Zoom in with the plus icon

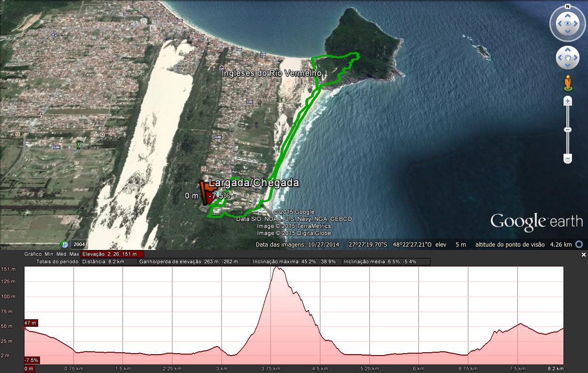tap(567, 100)
